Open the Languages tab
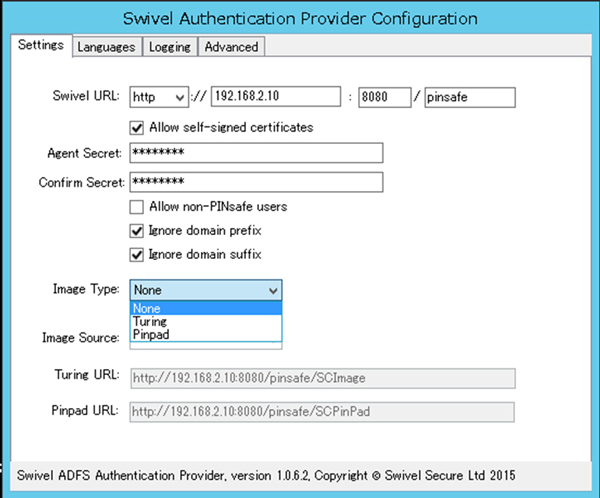This screenshot has width=600, height=498. tap(106, 47)
